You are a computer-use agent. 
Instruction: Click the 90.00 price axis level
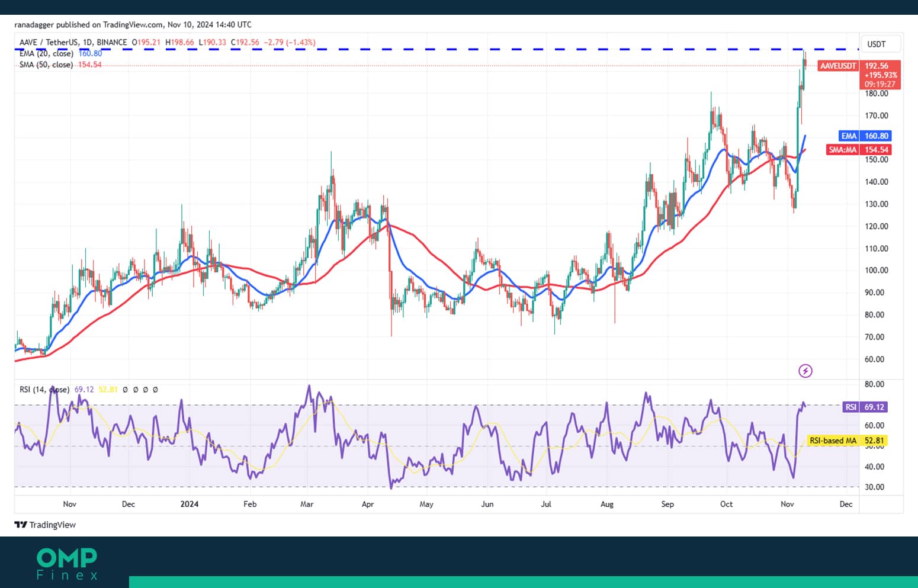(x=875, y=293)
